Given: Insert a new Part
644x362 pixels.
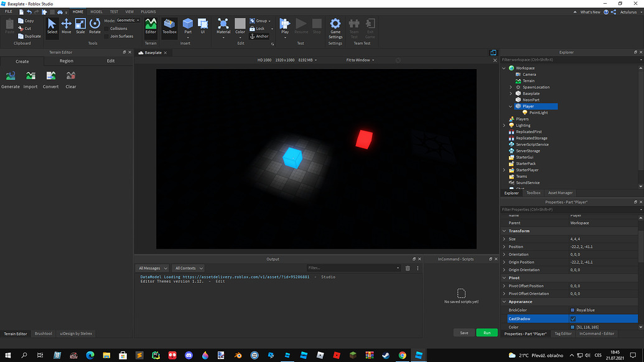Looking at the screenshot, I should click(188, 26).
